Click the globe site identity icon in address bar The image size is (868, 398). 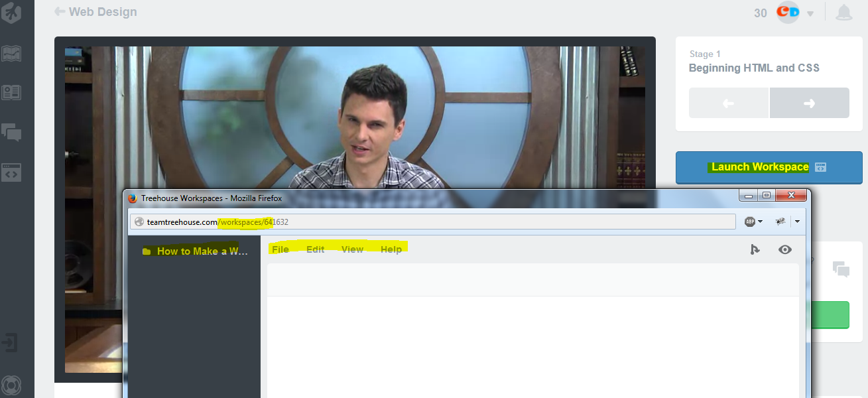139,222
